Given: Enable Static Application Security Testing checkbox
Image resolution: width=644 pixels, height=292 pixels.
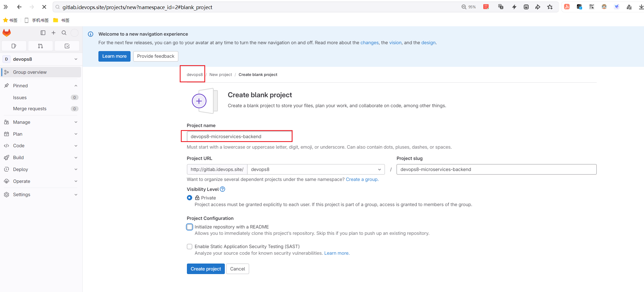Looking at the screenshot, I should pyautogui.click(x=189, y=247).
